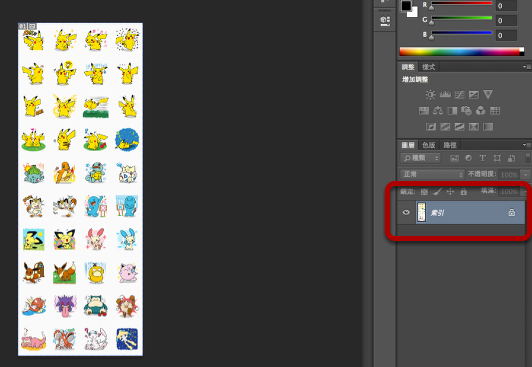Viewport: 532px width, 367px height.
Task: Filter layers by shape layers
Action: [497, 158]
